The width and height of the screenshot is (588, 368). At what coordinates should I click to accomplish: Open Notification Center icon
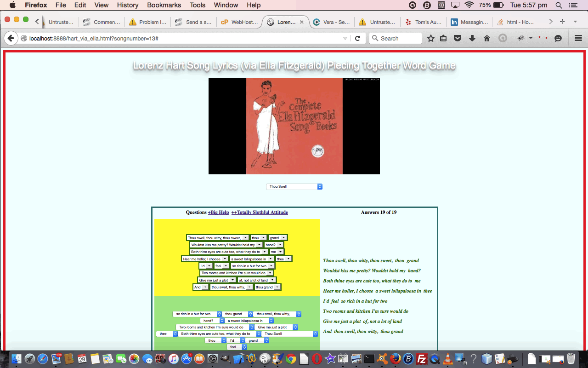(573, 5)
